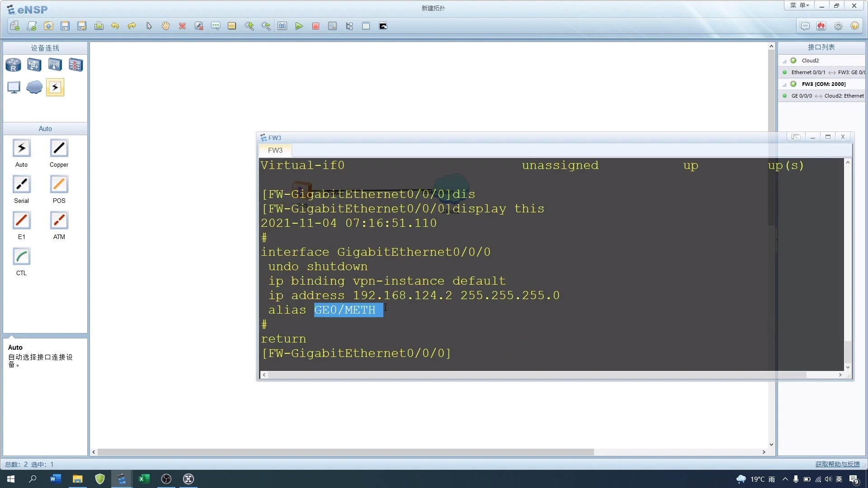
Task: Select the Router device category icon
Action: click(13, 65)
